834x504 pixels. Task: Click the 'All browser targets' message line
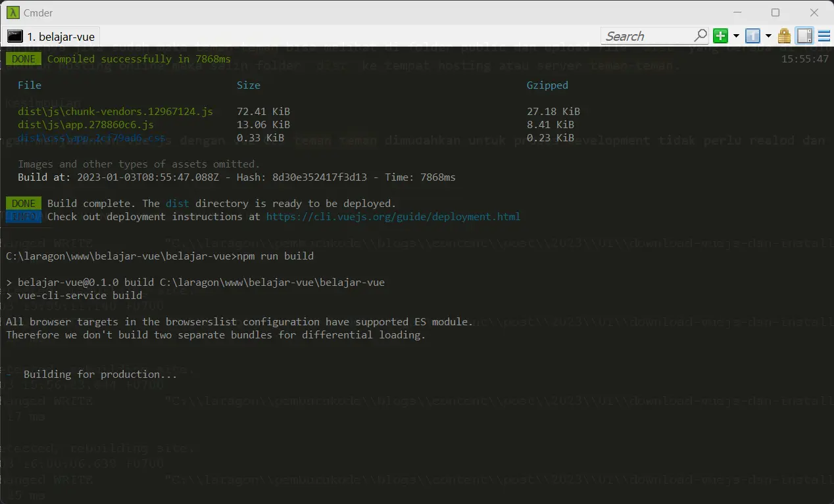tap(239, 322)
